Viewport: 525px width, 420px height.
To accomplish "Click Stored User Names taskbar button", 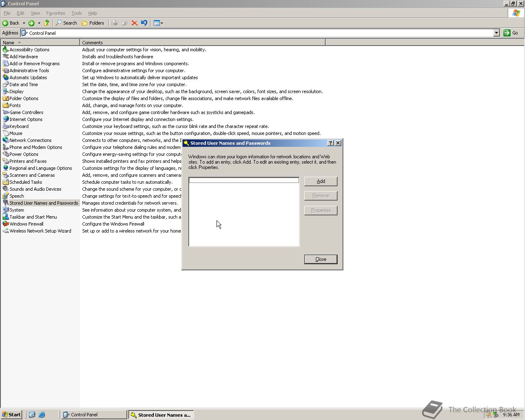I will click(161, 415).
